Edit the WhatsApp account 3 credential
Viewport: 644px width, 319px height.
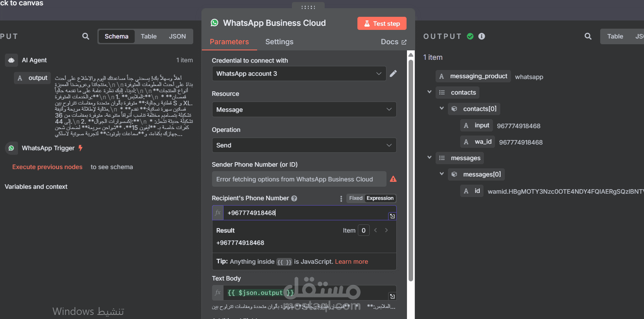[x=393, y=73]
